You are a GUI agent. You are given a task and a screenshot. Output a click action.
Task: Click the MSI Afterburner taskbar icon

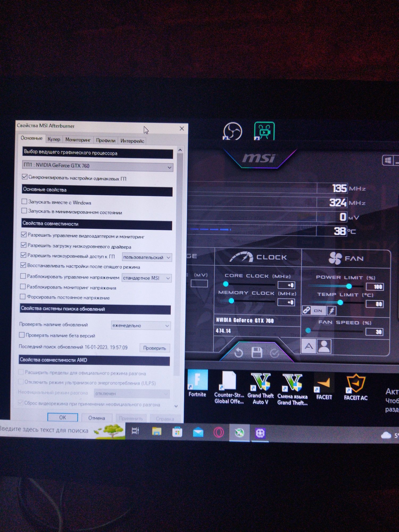pos(239,433)
